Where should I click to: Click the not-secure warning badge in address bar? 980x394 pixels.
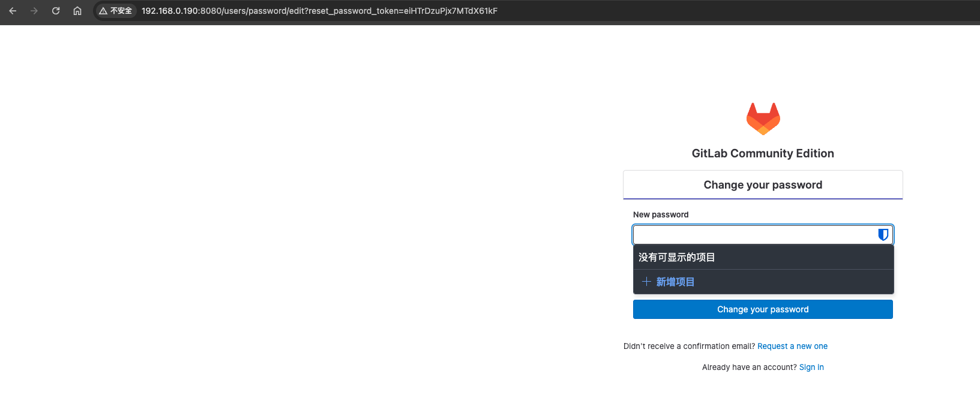tap(116, 11)
